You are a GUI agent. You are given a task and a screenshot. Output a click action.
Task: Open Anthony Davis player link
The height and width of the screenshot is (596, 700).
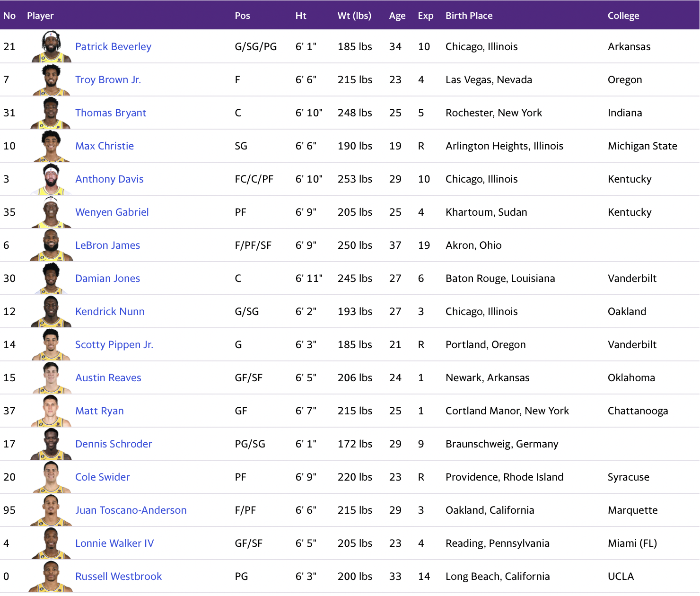coord(109,179)
